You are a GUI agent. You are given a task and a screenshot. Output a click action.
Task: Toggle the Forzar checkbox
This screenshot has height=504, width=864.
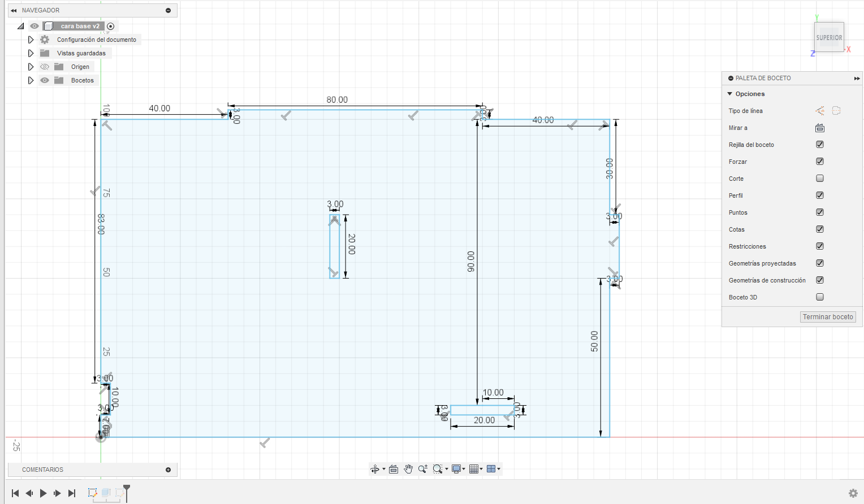pos(820,162)
